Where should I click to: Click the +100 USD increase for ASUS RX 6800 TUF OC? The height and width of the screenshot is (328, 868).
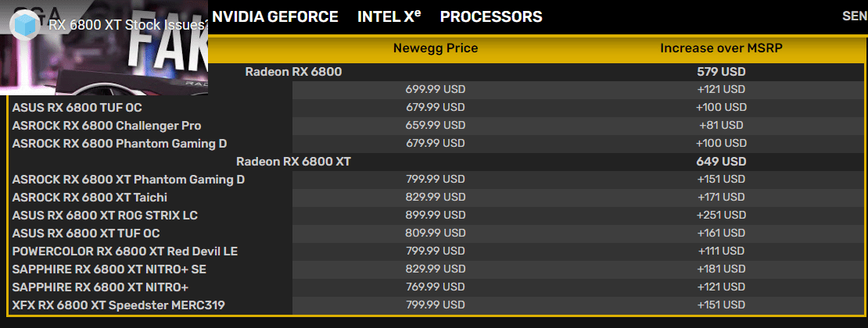(721, 107)
